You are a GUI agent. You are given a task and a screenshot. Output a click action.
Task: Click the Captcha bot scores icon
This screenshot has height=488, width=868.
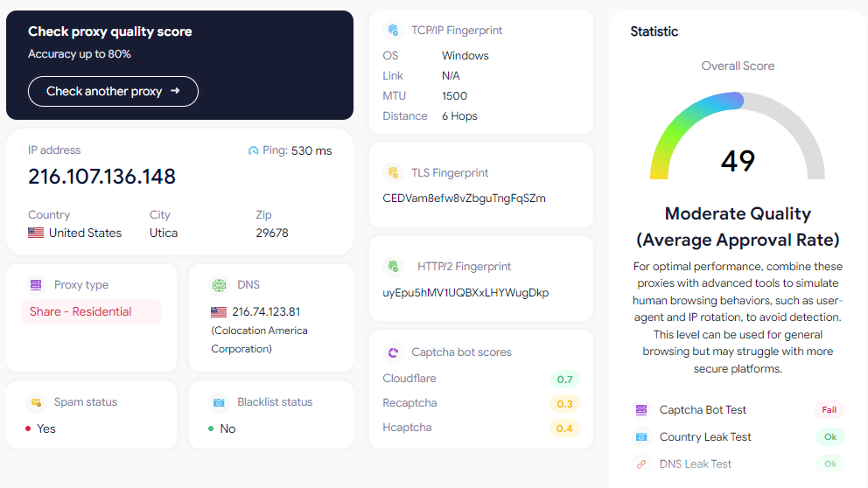[x=393, y=352]
